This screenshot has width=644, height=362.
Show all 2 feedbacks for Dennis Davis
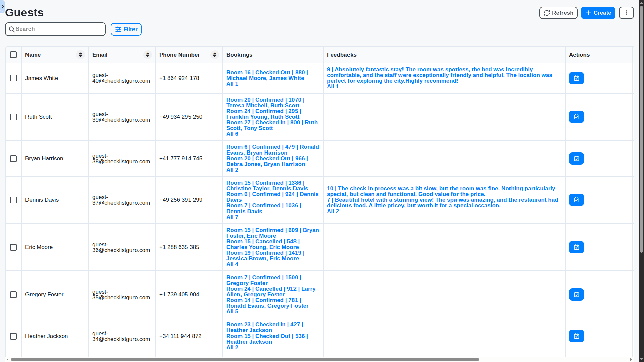click(333, 212)
